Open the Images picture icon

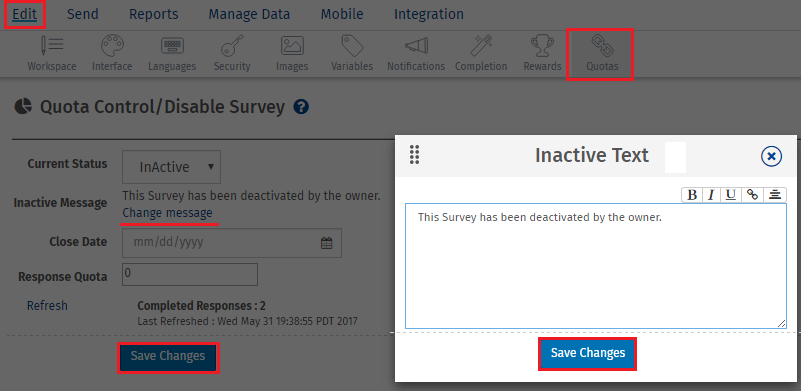[x=292, y=46]
